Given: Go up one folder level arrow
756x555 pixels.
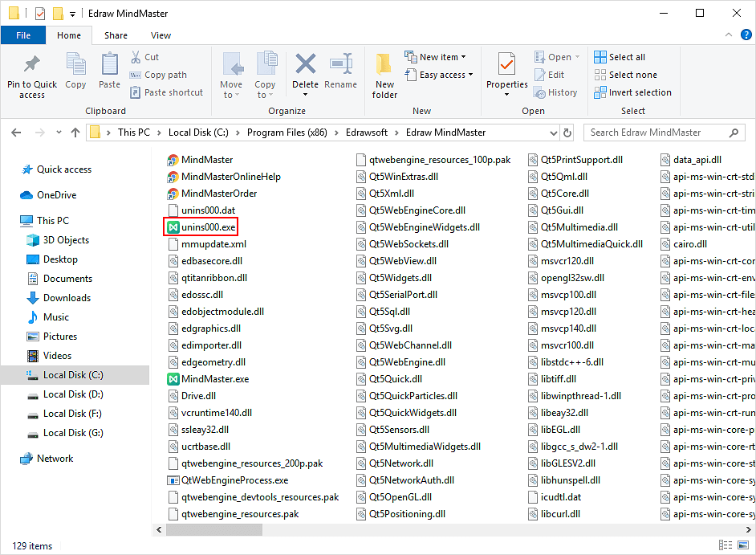Looking at the screenshot, I should pos(75,133).
